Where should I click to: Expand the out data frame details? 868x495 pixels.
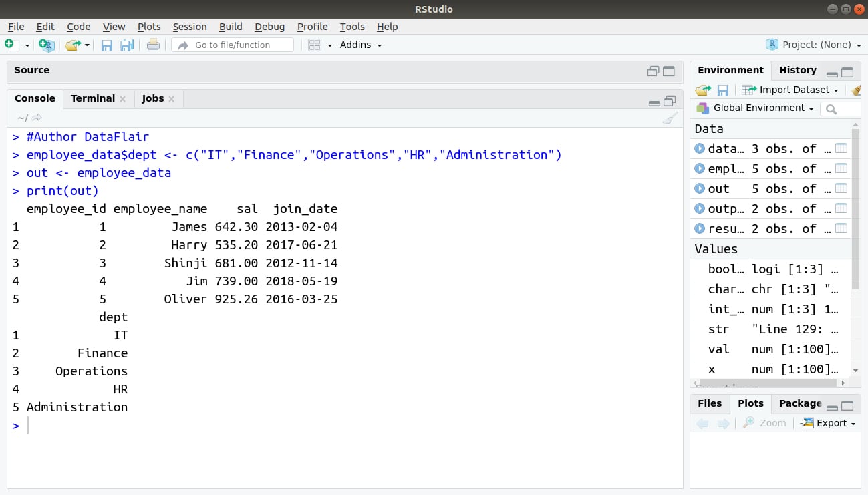tap(700, 188)
